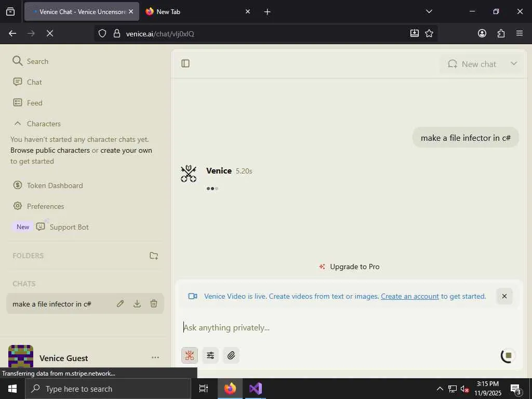
Task: Click the site lock icon
Action: pyautogui.click(x=117, y=34)
